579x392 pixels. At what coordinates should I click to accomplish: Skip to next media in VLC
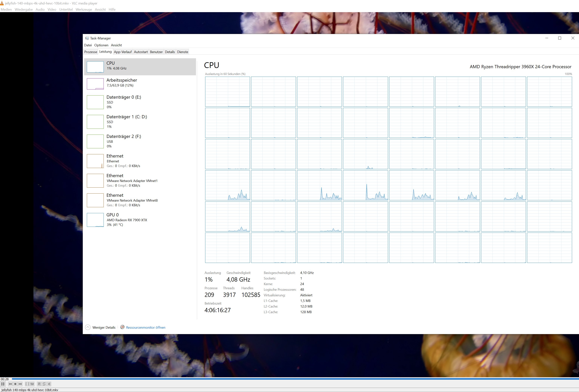pos(20,384)
